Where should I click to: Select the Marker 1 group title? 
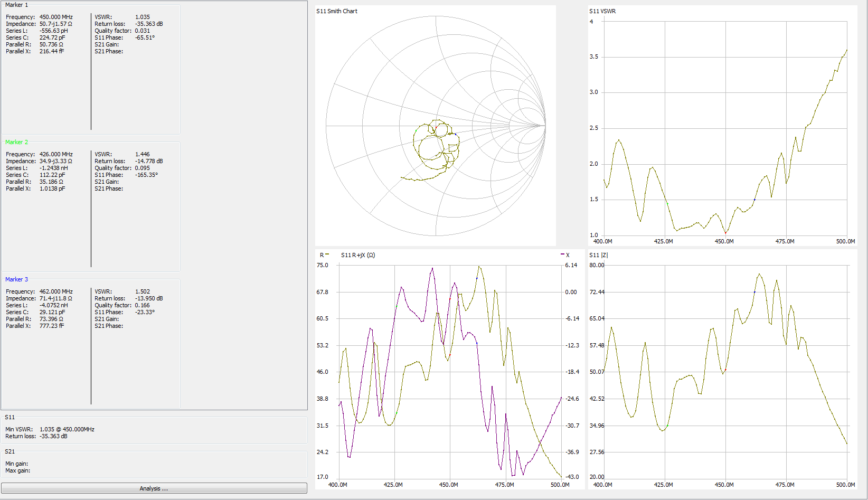[x=16, y=5]
